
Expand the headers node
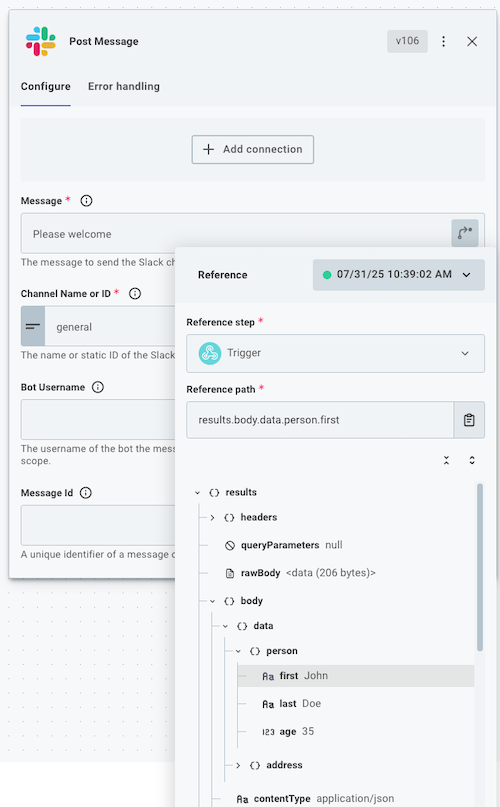212,517
